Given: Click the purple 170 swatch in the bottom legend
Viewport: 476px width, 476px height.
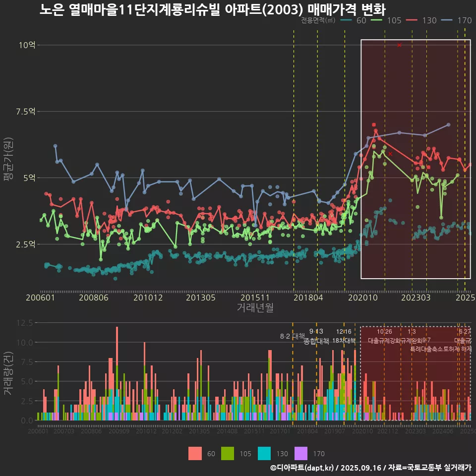Looking at the screenshot, I should [301, 454].
